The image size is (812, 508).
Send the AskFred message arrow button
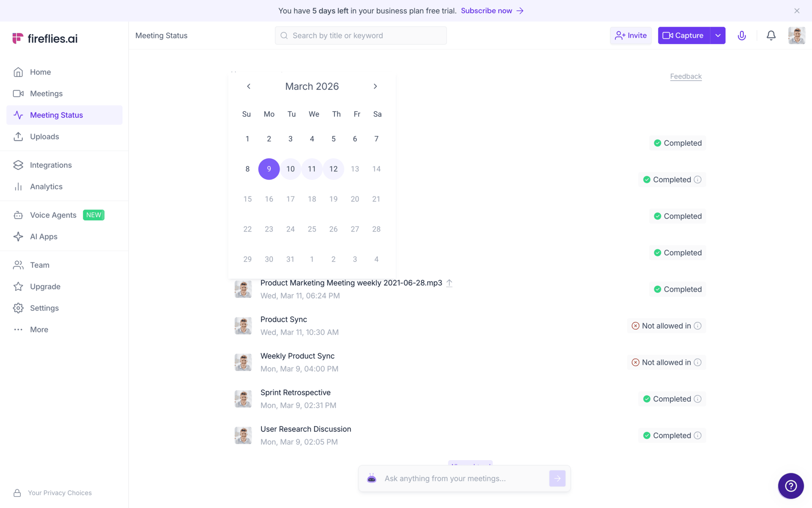(x=557, y=478)
